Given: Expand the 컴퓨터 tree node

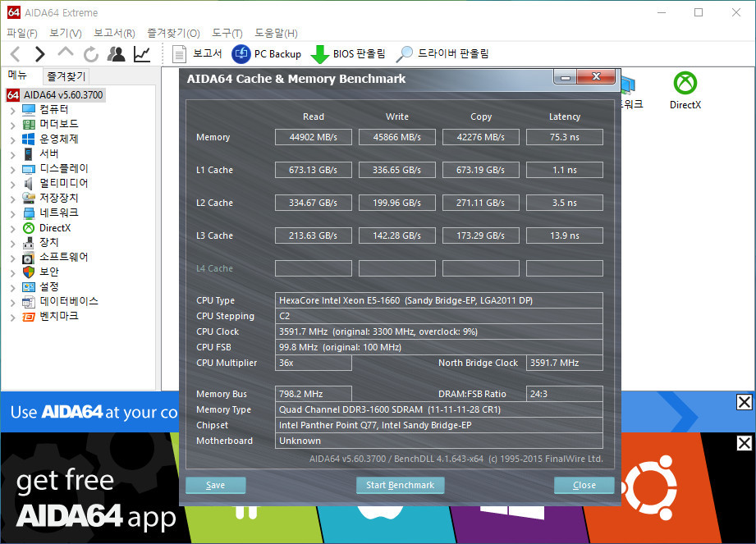Looking at the screenshot, I should 13,111.
